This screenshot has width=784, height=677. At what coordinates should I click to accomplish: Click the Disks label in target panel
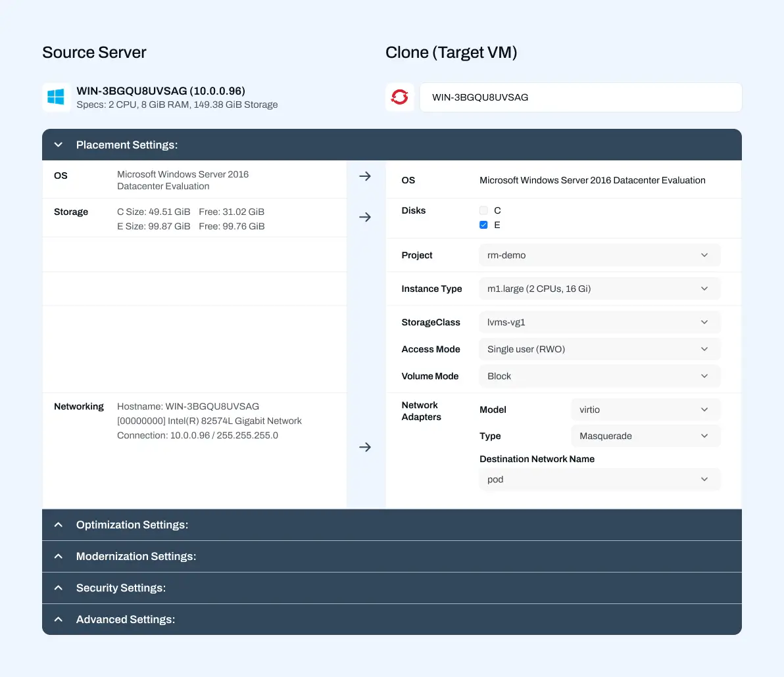[x=414, y=211]
